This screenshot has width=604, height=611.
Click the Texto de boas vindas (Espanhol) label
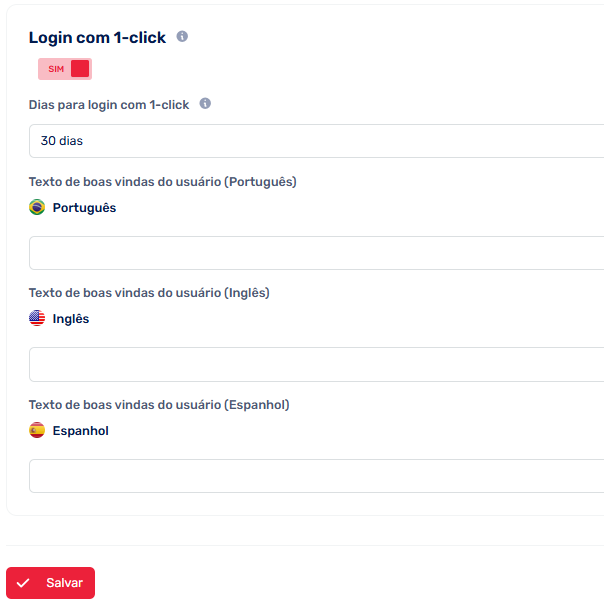(x=159, y=405)
